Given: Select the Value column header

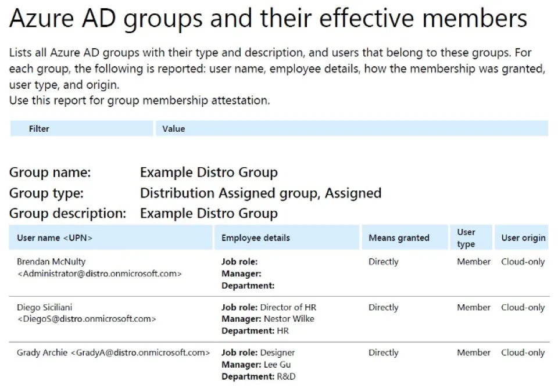Looking at the screenshot, I should (x=173, y=129).
